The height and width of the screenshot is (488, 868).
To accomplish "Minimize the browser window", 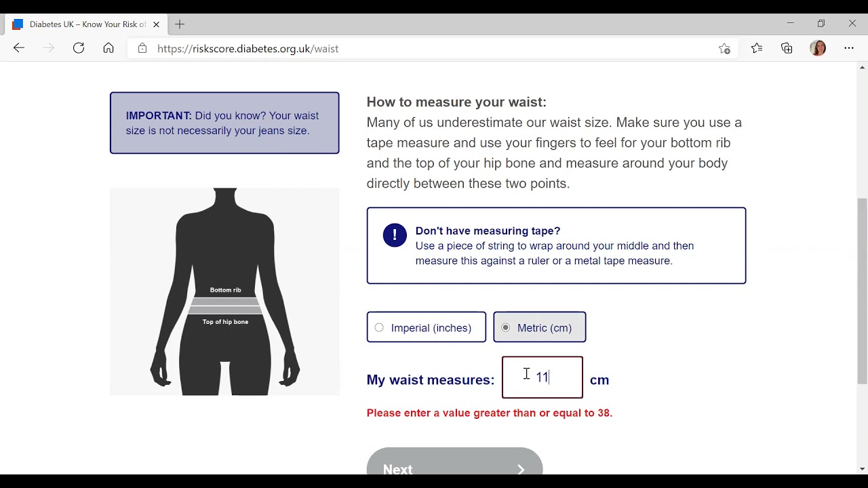I will 790,24.
